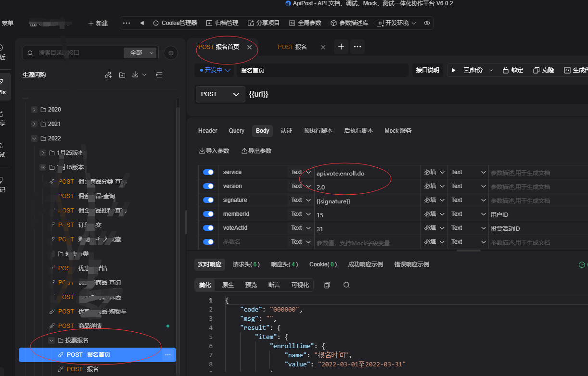Open the three-dot menu in the top toolbar
Viewport: 588px width, 376px height.
(127, 23)
